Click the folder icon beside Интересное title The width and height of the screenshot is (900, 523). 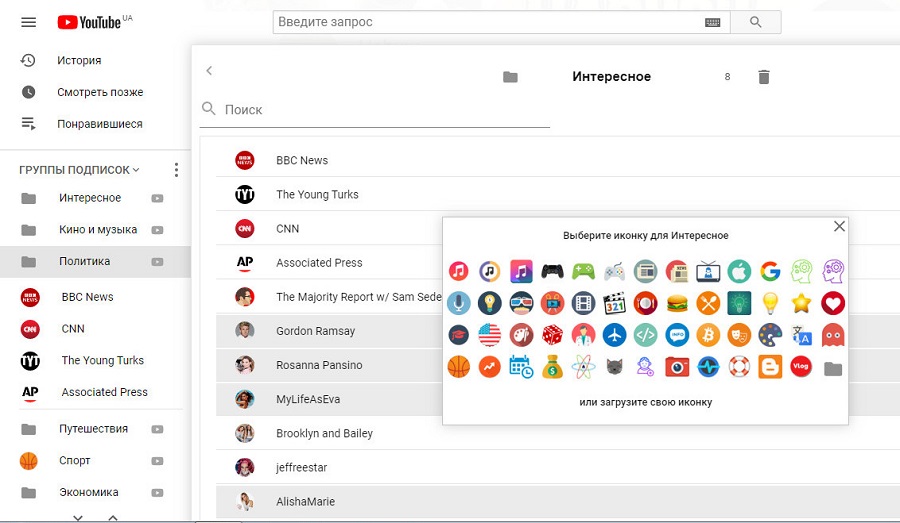pyautogui.click(x=510, y=77)
